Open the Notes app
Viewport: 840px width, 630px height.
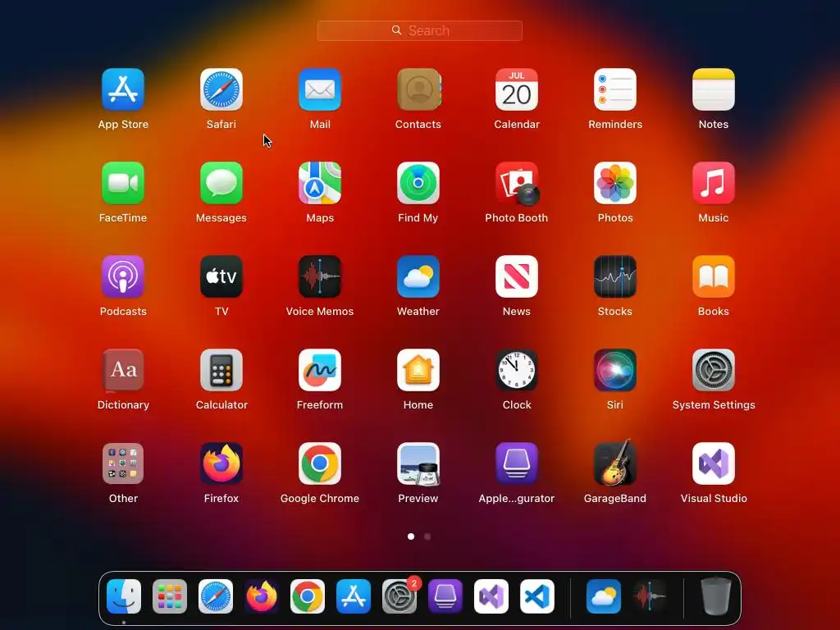click(714, 89)
